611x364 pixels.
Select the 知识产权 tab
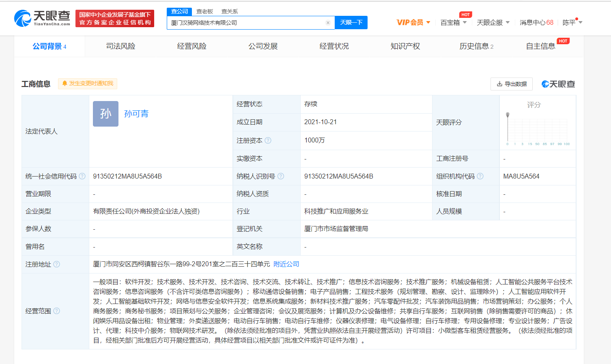[405, 46]
